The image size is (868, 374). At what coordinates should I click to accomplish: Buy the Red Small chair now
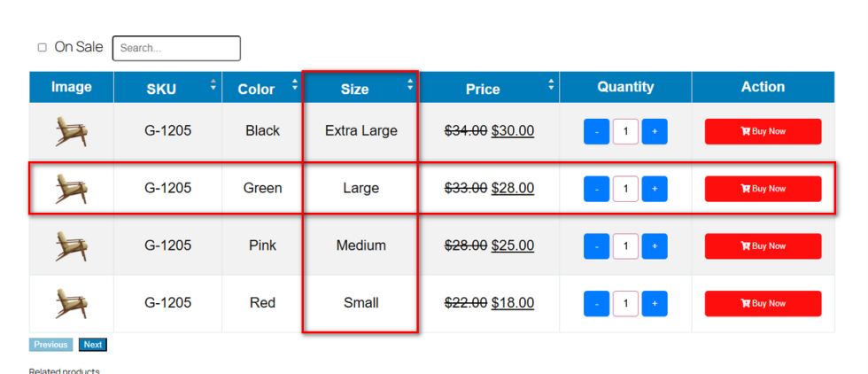(763, 303)
